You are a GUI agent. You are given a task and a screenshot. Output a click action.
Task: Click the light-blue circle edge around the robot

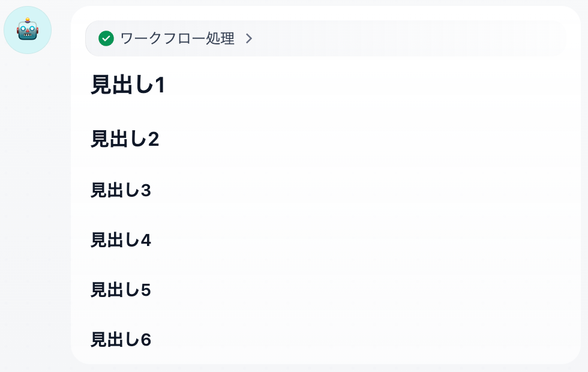7,30
